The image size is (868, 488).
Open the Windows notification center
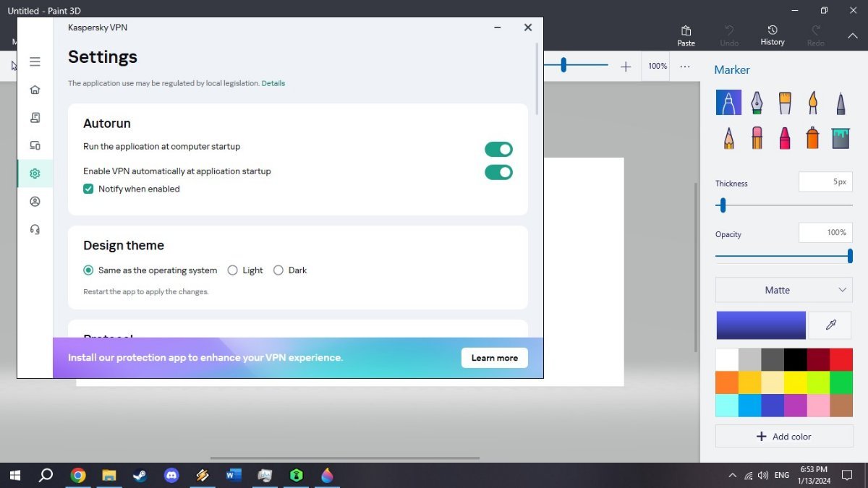pyautogui.click(x=848, y=475)
